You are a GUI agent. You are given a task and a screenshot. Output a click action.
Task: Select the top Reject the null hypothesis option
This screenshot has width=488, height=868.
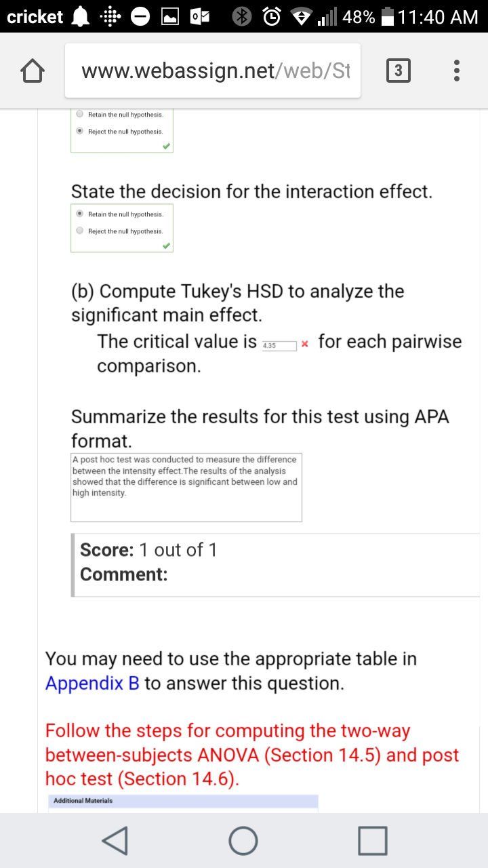coord(81,132)
